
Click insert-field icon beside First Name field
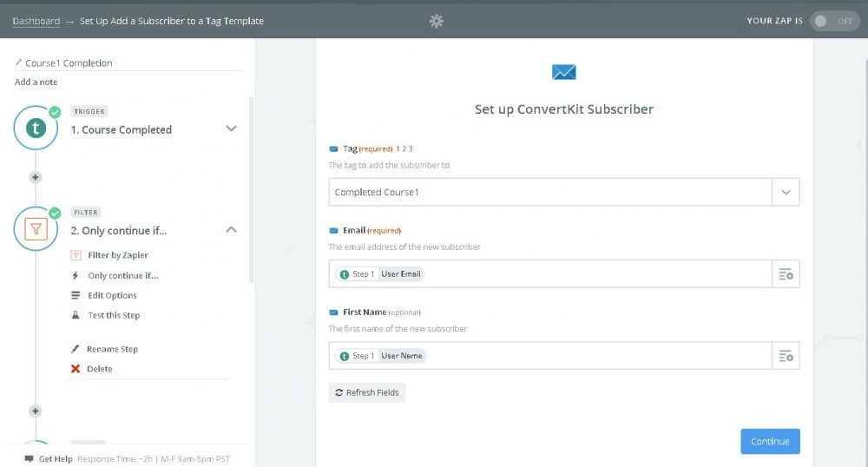pyautogui.click(x=786, y=356)
